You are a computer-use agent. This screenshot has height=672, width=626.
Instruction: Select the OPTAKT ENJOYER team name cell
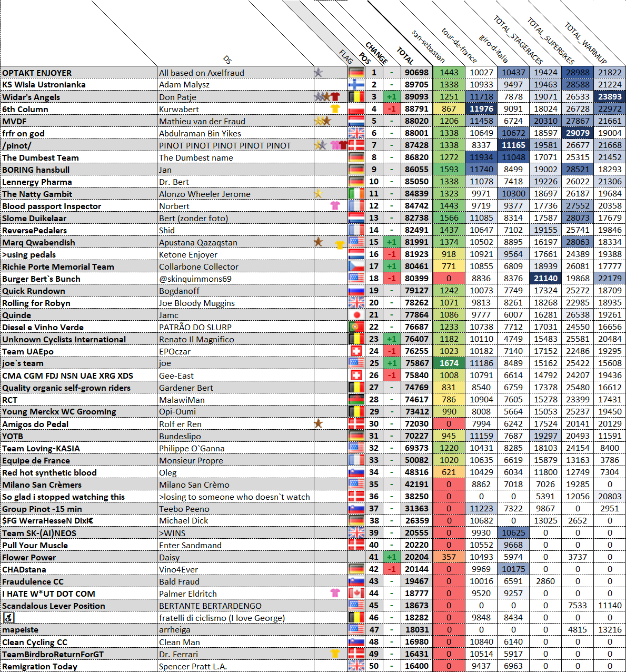click(x=79, y=73)
